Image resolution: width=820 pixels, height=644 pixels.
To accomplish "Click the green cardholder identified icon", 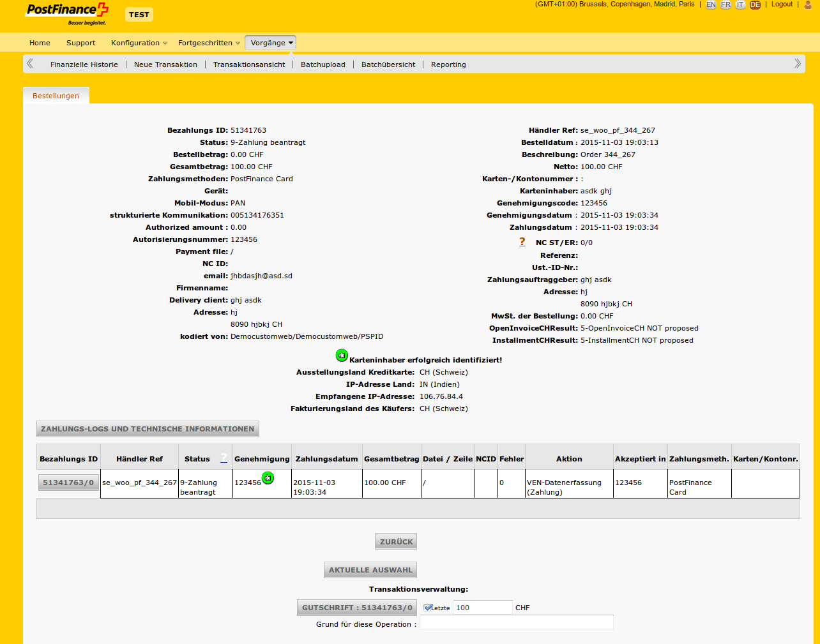I will point(342,356).
